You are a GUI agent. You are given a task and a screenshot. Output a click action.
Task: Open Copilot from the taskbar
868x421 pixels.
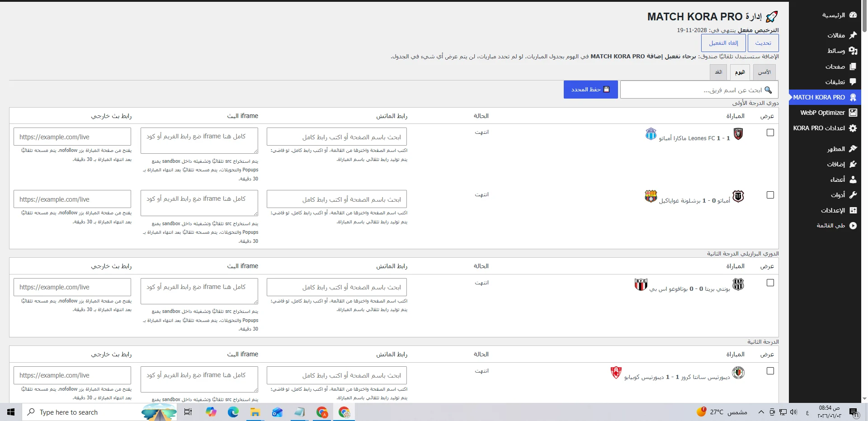pyautogui.click(x=211, y=412)
